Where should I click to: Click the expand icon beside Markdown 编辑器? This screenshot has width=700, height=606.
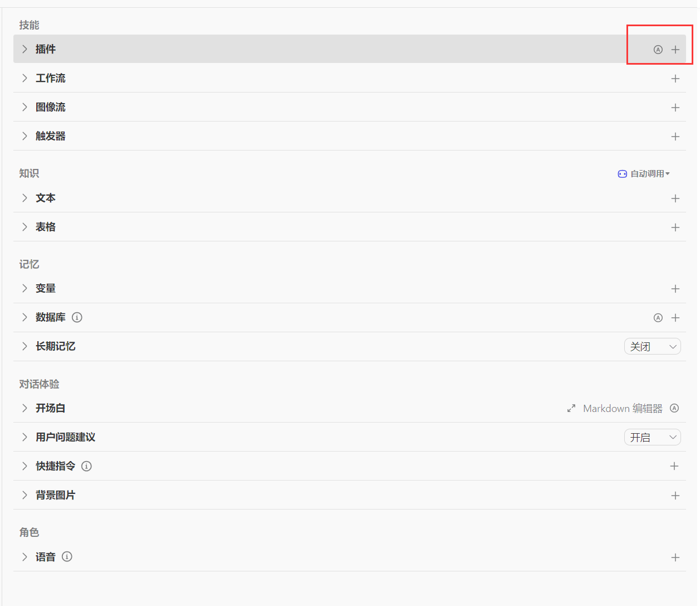571,409
